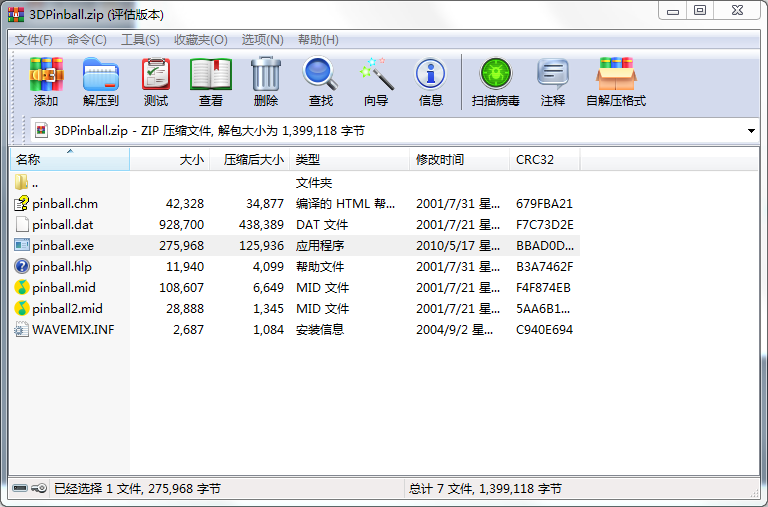Sort by 大小 column header
768x507 pixels.
(x=170, y=159)
